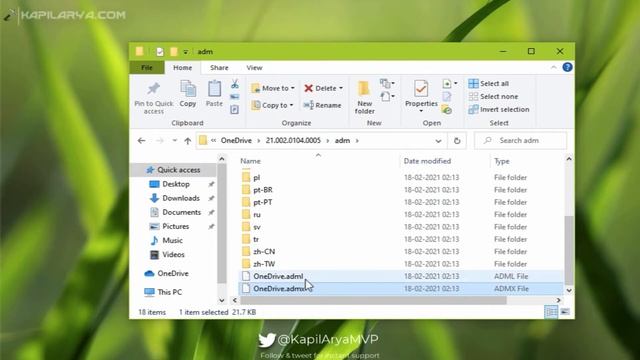The height and width of the screenshot is (360, 640).
Task: Click the Pin to Quick access icon
Action: coord(153,89)
